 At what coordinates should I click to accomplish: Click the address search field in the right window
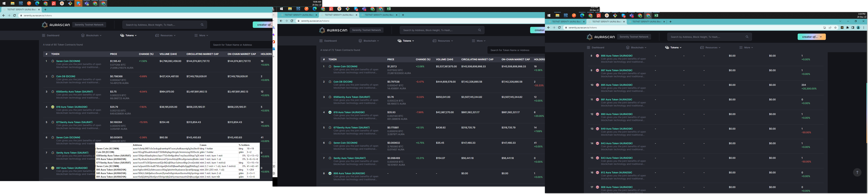[x=709, y=37]
